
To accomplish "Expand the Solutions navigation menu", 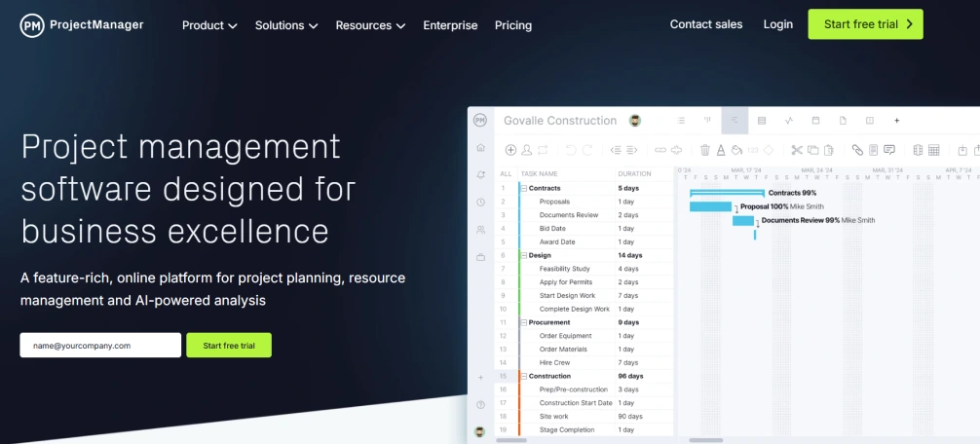I will 286,25.
